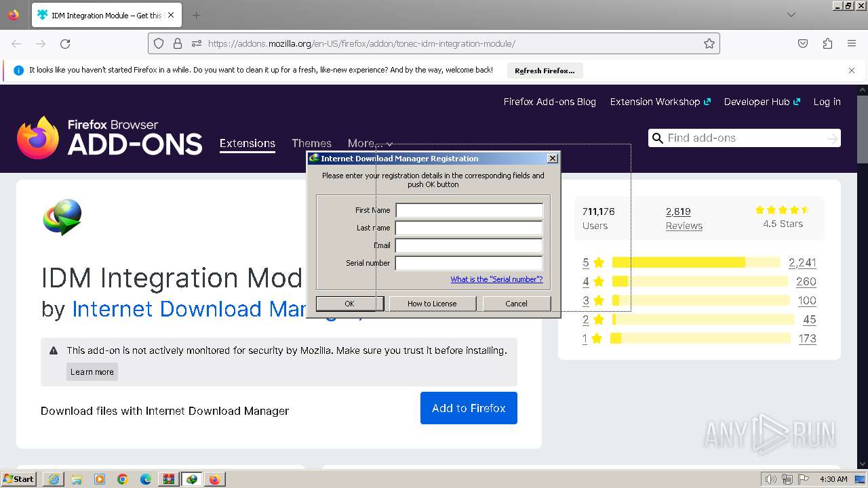Click the search magnifier in Find add-ons

point(657,138)
